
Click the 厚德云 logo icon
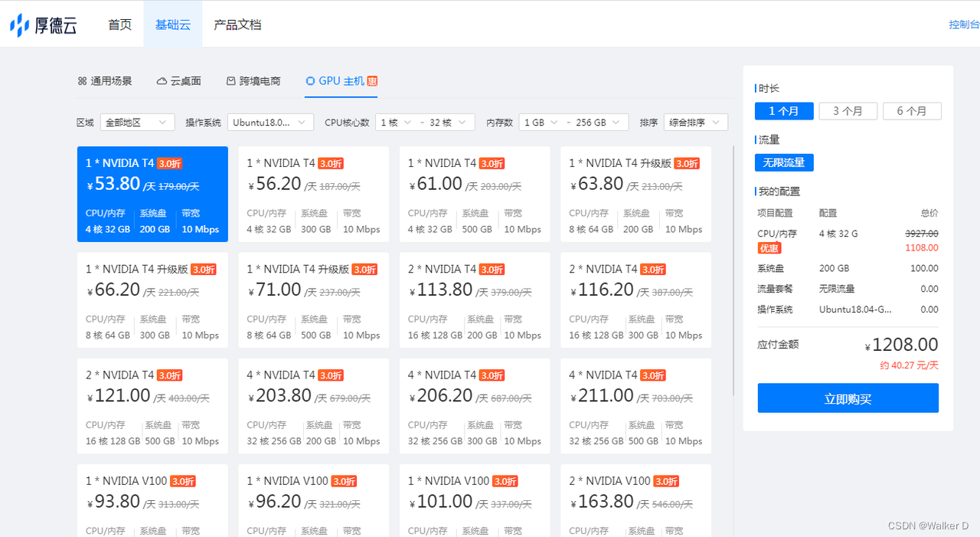pyautogui.click(x=20, y=25)
